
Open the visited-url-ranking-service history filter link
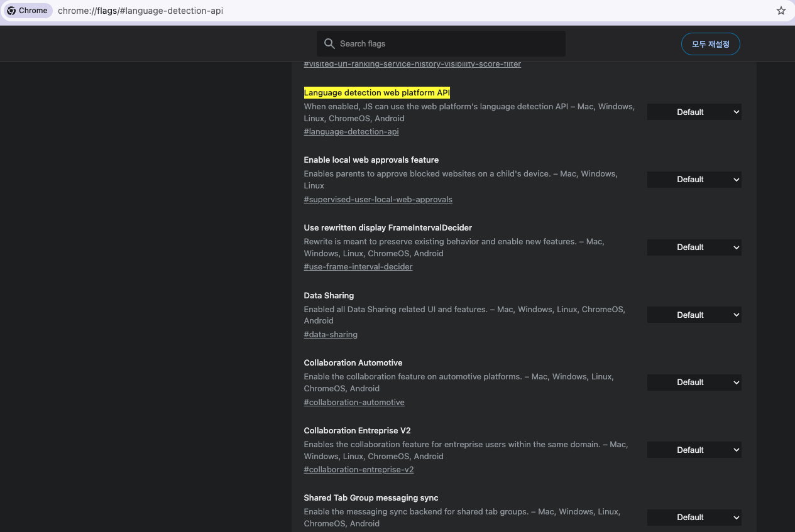point(412,64)
